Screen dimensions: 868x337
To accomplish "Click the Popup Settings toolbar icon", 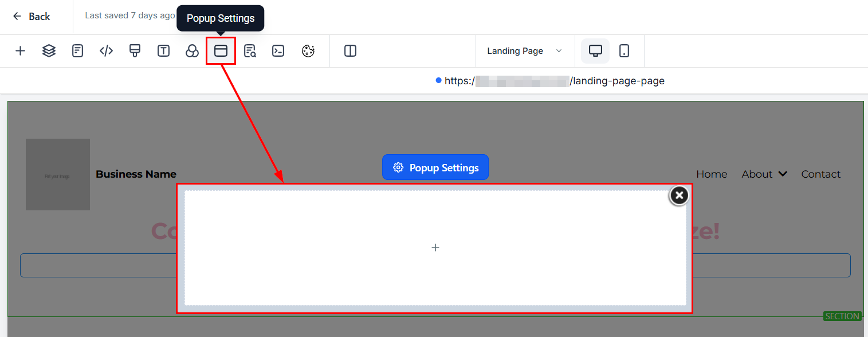I will coord(221,51).
